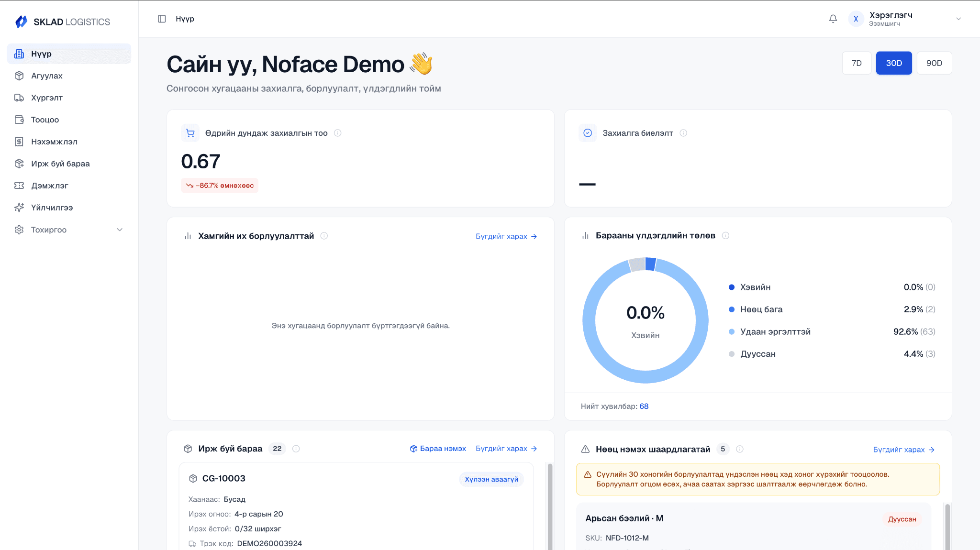Click the SKLAD LOGISTICS logo

pyautogui.click(x=63, y=22)
